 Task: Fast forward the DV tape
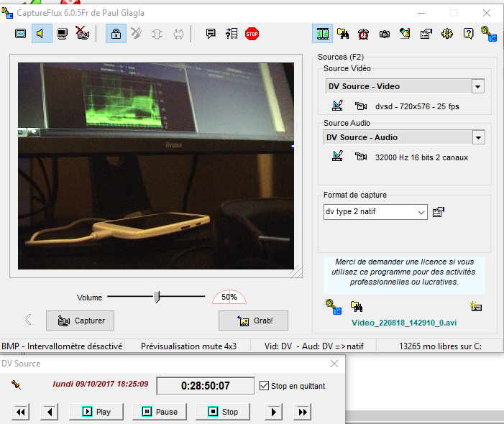pyautogui.click(x=302, y=412)
